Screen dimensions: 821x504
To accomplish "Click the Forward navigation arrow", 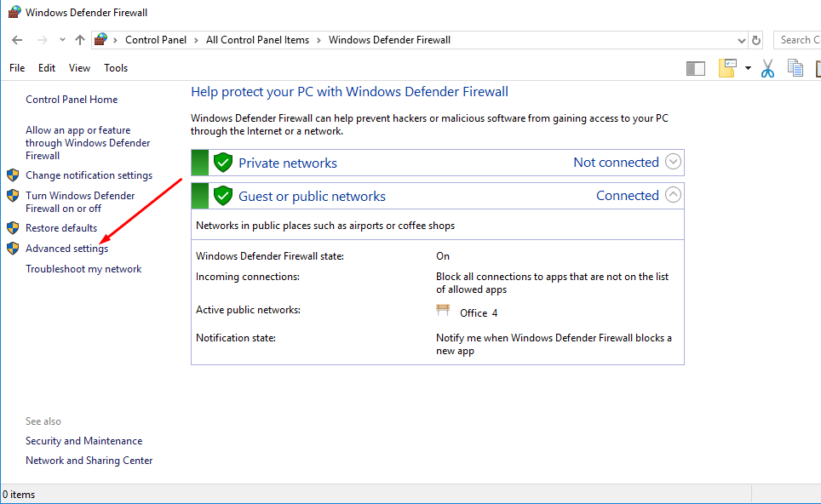I will click(x=43, y=40).
